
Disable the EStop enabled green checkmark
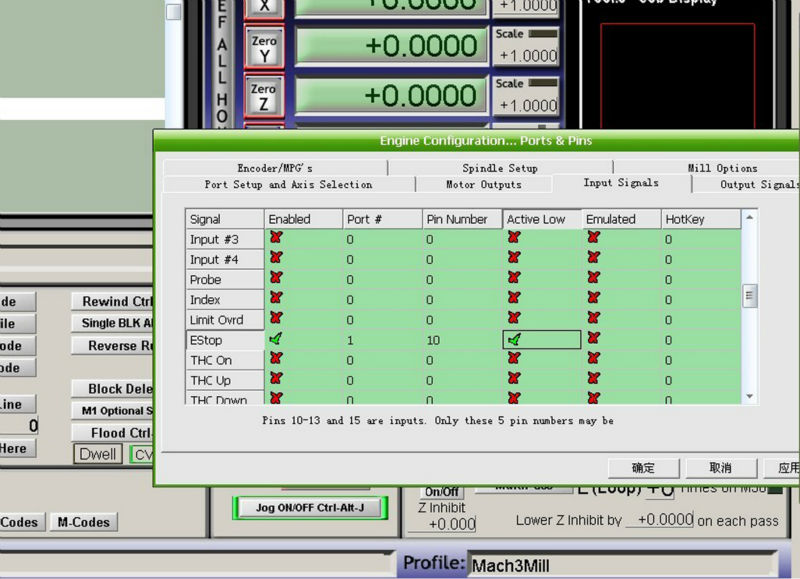click(276, 339)
